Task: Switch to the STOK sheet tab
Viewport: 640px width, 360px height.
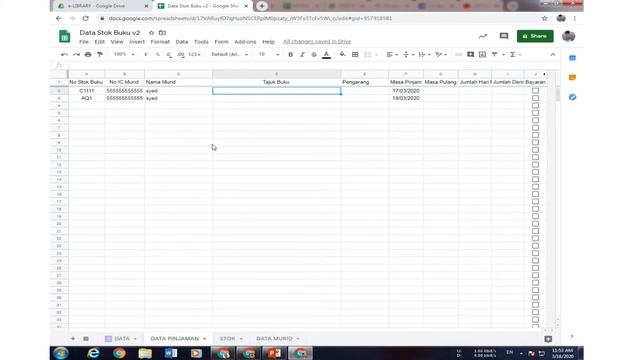Action: click(227, 338)
